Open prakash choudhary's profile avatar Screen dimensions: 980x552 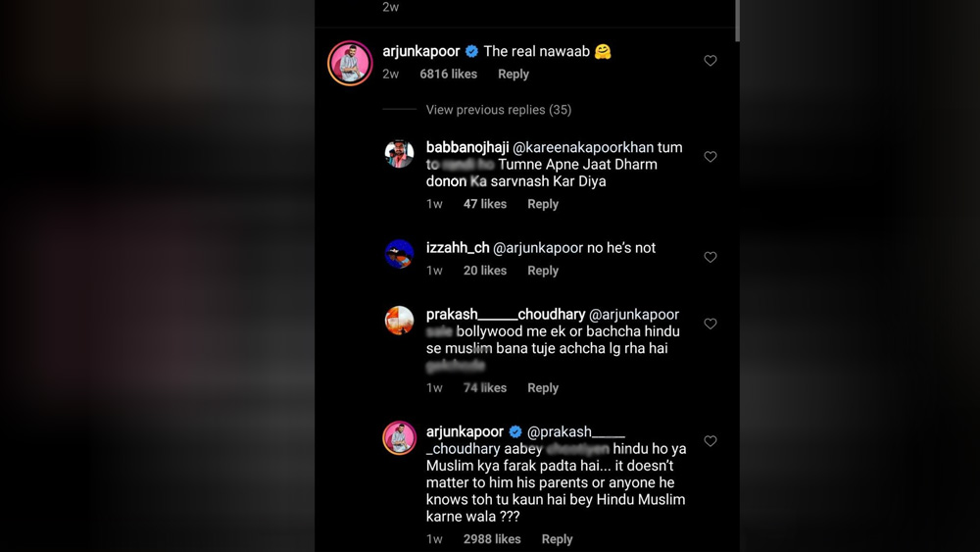point(399,321)
